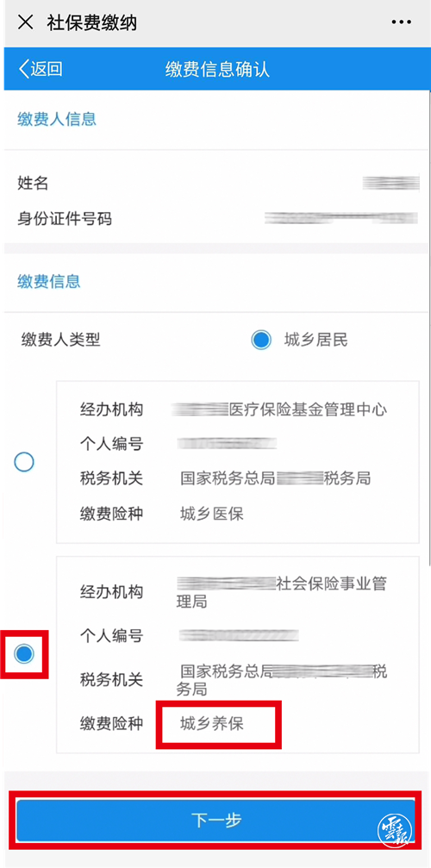Tap the 社保费缴纳 header title
Viewport: 431px width, 868px height.
92,22
